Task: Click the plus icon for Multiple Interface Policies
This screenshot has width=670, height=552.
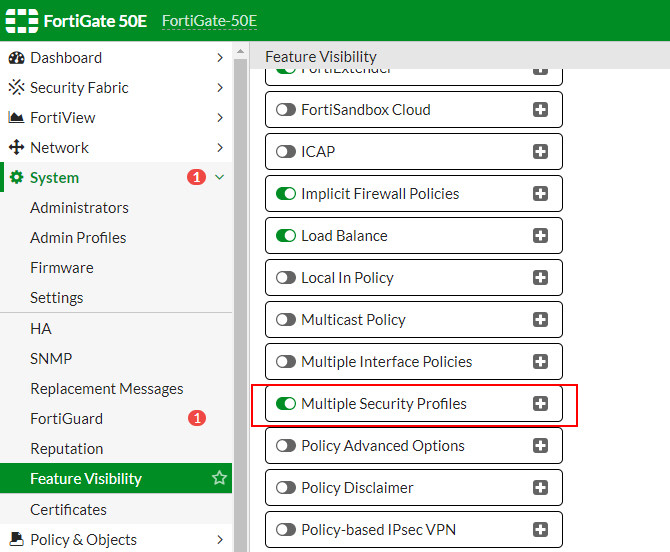Action: pyautogui.click(x=541, y=361)
